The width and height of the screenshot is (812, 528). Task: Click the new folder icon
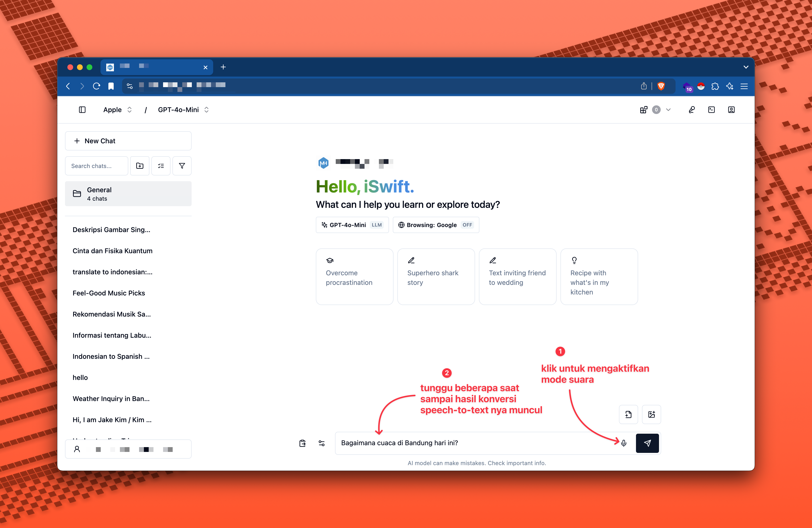140,166
